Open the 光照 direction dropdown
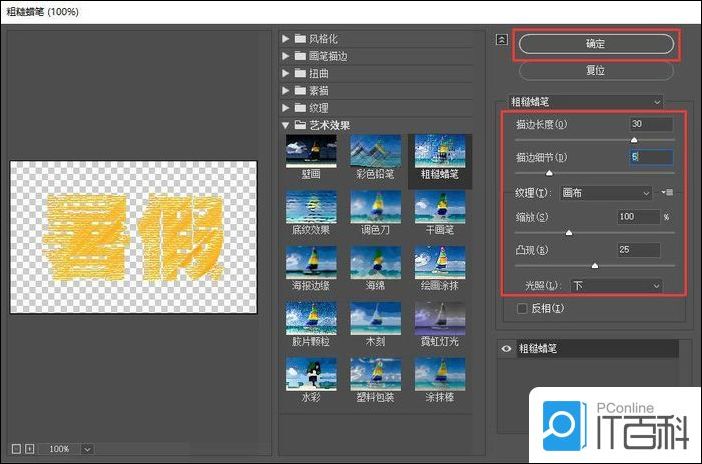702x464 pixels. 614,286
